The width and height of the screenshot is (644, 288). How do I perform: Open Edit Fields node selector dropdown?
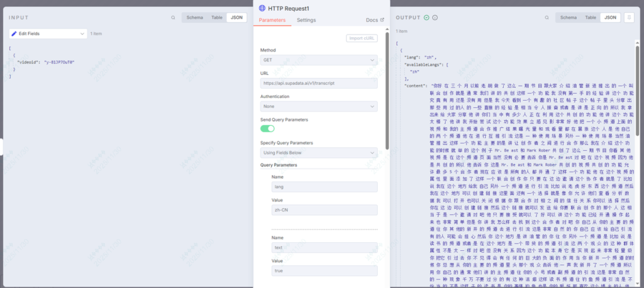pyautogui.click(x=48, y=33)
